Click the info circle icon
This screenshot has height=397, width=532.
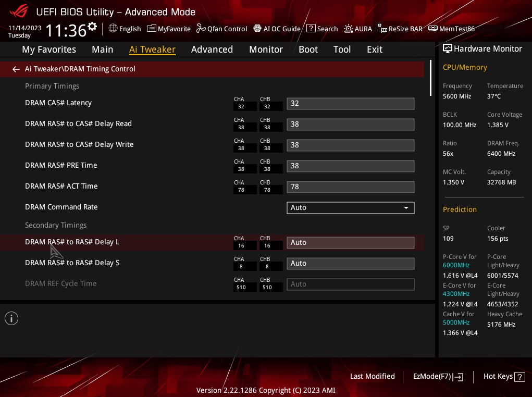(11, 318)
